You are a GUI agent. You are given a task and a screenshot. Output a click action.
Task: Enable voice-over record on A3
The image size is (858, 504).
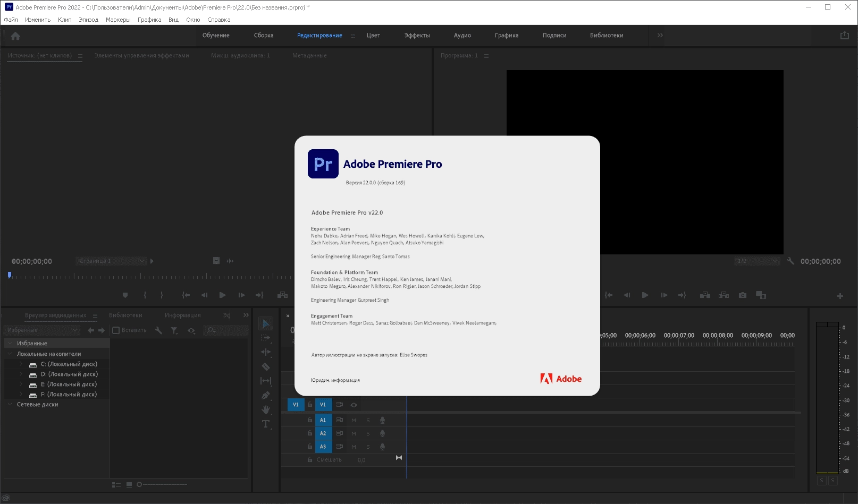(382, 447)
